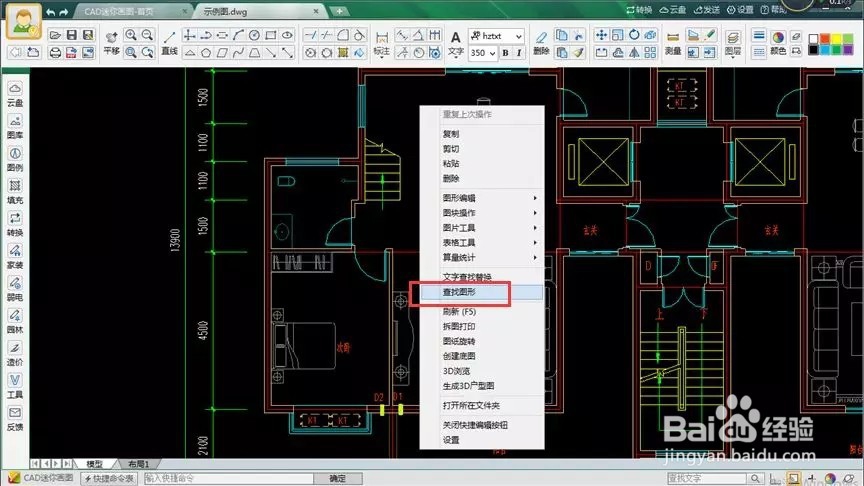Open 云盘 in the left sidebar

(x=15, y=95)
